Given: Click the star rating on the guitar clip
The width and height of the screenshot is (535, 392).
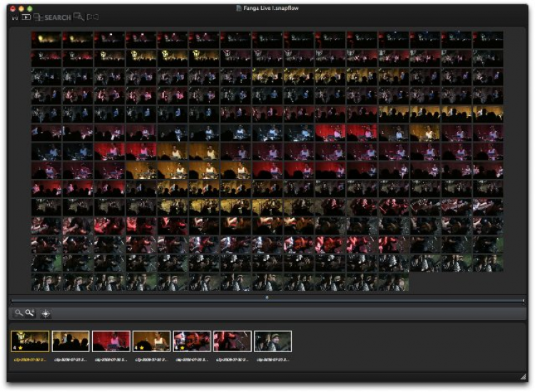Looking at the screenshot, I should pyautogui.click(x=182, y=348).
